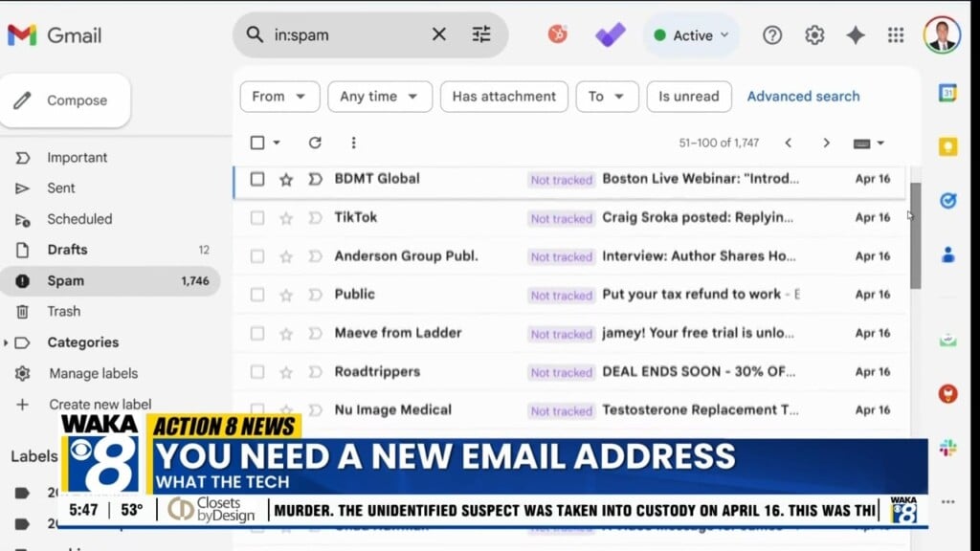
Task: Star the Public email
Action: coord(286,295)
